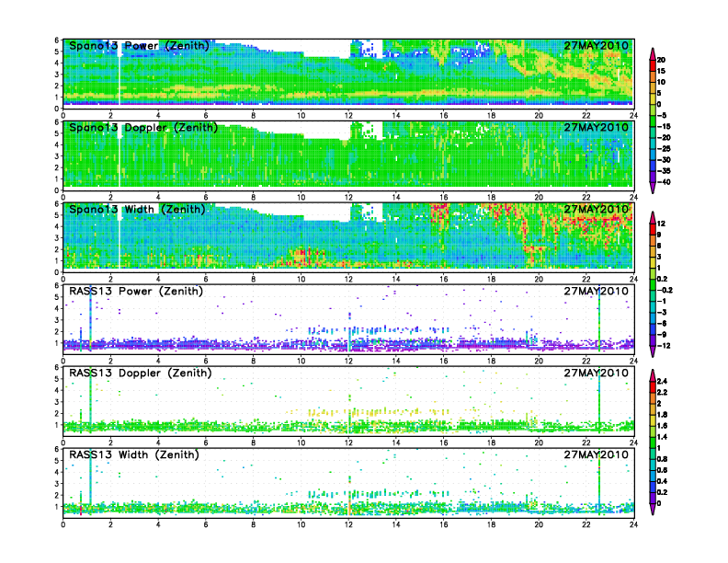Image resolution: width=728 pixels, height=563 pixels.
Task: Click the 27MAY2010 date in Spano13 Power panel
Action: (x=596, y=45)
